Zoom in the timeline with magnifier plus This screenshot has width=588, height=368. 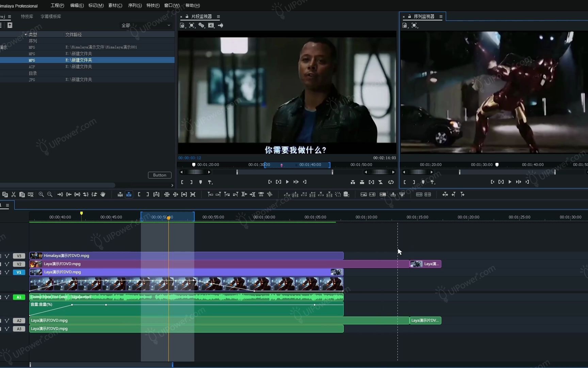pyautogui.click(x=41, y=194)
